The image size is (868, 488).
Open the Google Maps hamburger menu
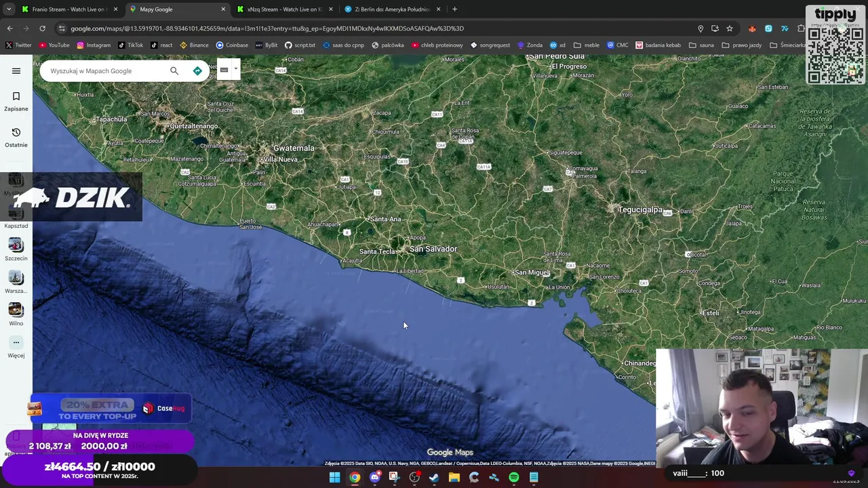tap(16, 70)
